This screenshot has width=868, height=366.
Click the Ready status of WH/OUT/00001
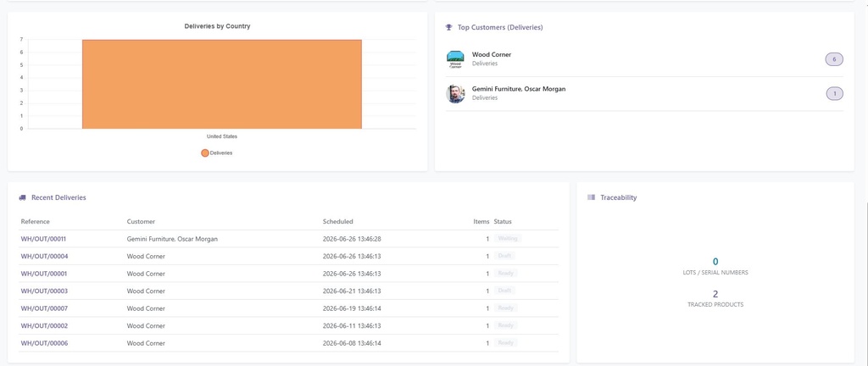pyautogui.click(x=506, y=273)
